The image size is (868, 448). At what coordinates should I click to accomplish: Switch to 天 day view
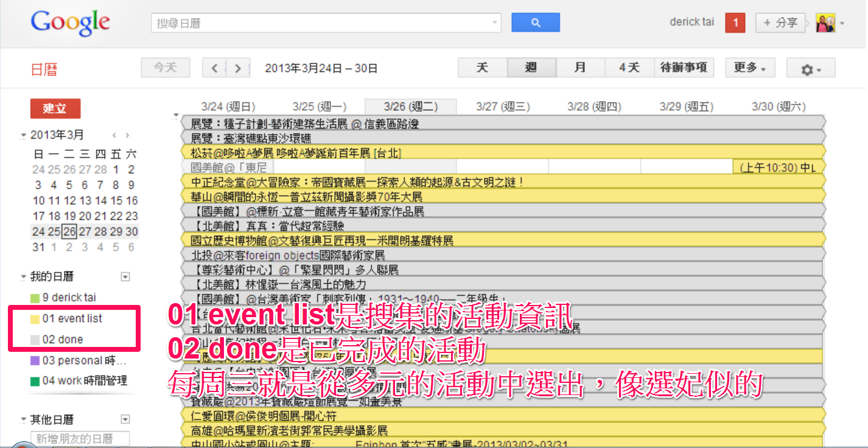[x=483, y=68]
